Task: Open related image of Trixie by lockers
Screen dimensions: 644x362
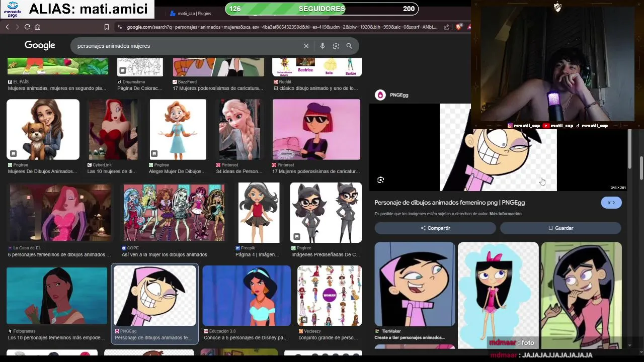Action: [582, 295]
